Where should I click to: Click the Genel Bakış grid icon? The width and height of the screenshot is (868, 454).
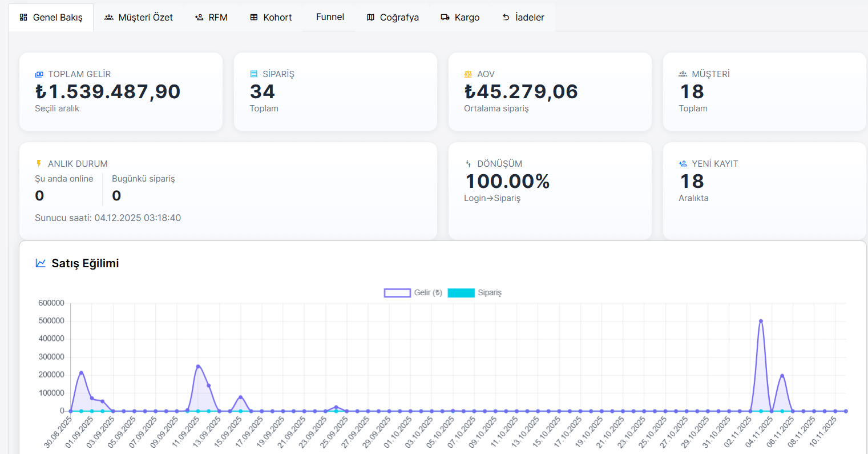(23, 17)
